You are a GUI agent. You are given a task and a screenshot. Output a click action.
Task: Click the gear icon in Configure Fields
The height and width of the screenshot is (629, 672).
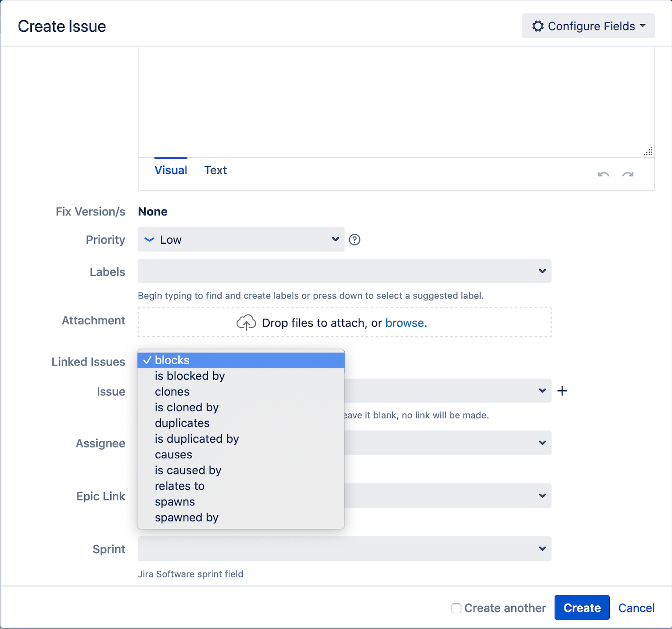coord(538,26)
